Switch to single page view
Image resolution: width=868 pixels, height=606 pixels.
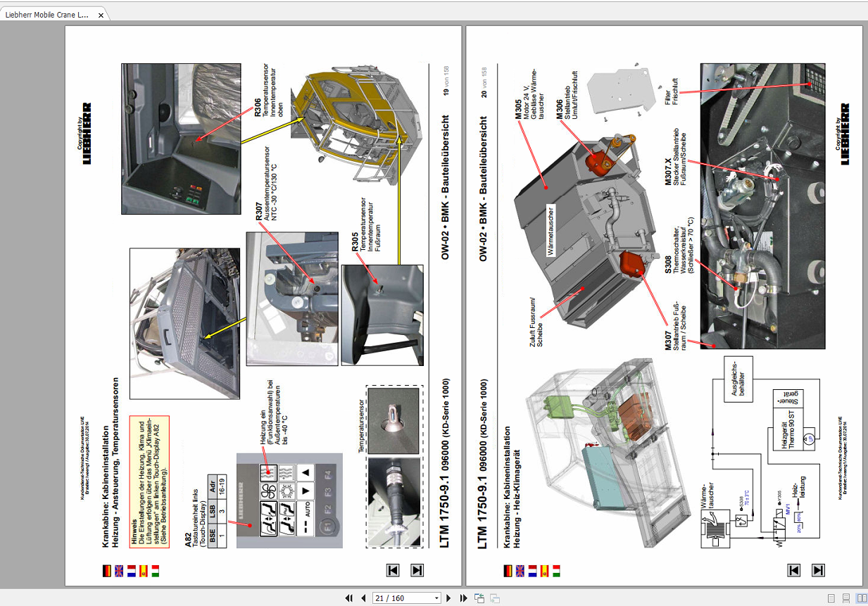pos(831,598)
